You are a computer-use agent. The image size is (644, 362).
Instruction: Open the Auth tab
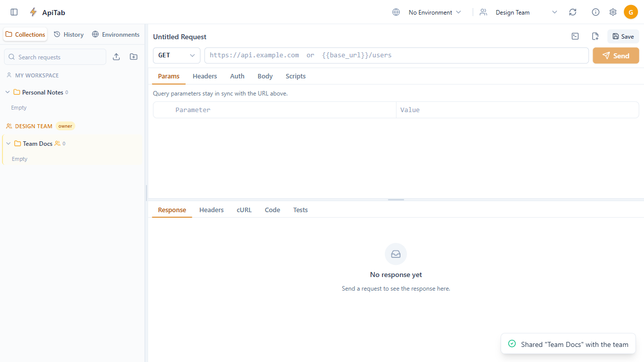(237, 76)
